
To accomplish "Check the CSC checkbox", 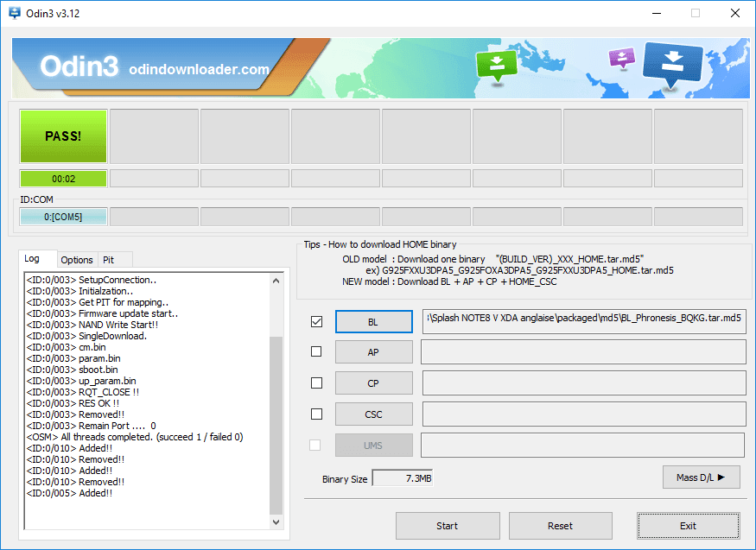I will (317, 414).
